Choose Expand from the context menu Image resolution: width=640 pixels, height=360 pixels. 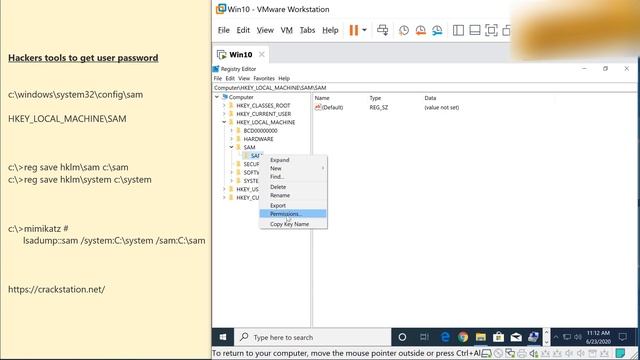point(293,160)
